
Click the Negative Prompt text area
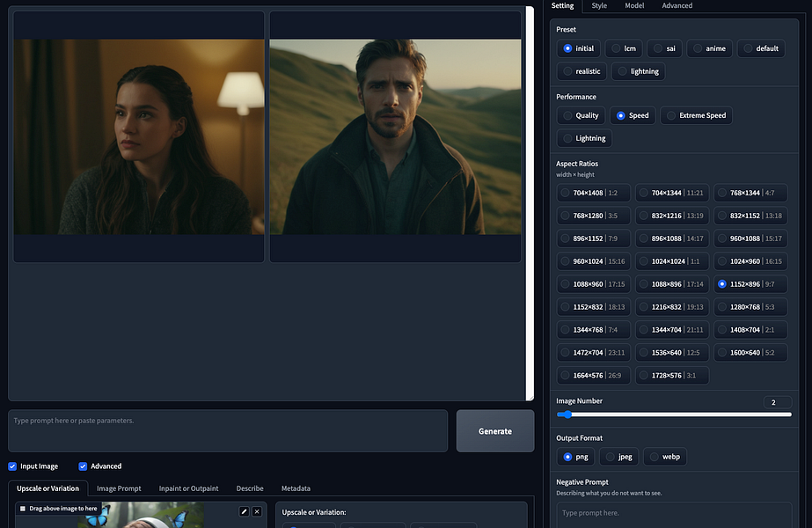[674, 515]
